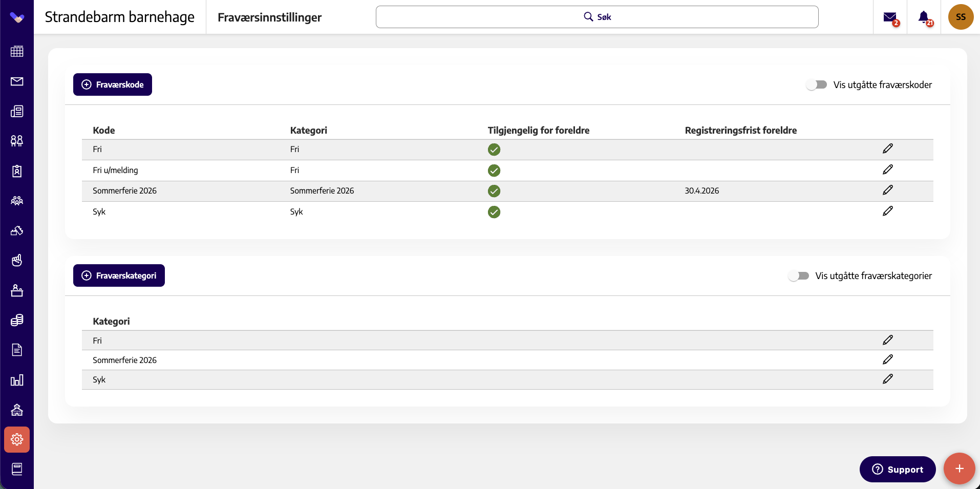980x489 pixels.
Task: Add a new Fraværskode
Action: (x=113, y=84)
